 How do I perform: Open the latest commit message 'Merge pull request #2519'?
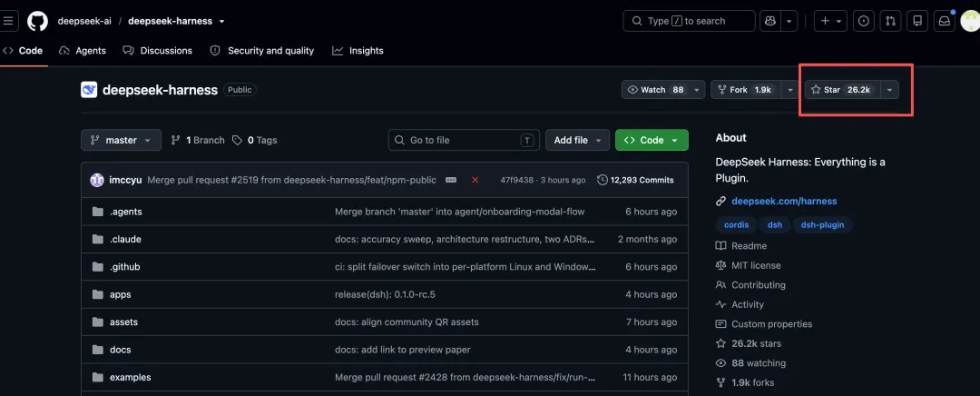292,180
